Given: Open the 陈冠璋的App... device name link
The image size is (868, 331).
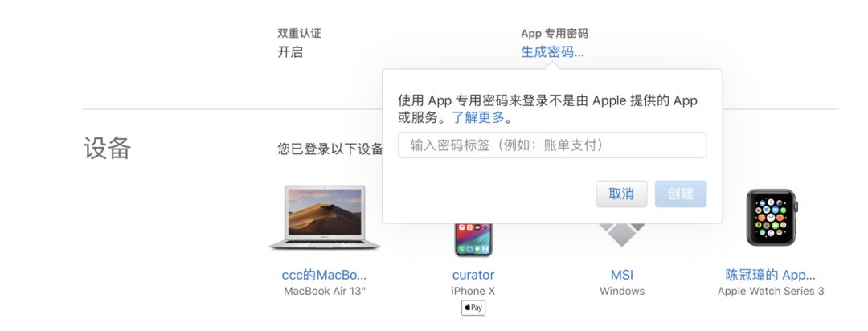Looking at the screenshot, I should (771, 275).
